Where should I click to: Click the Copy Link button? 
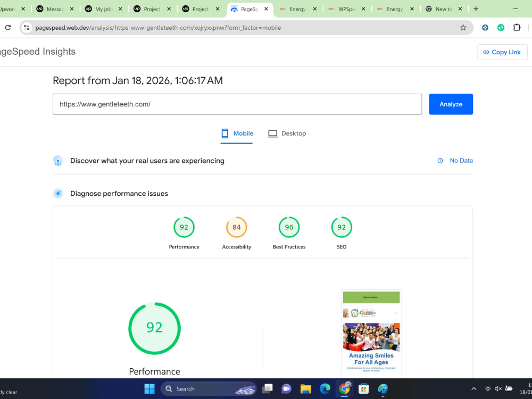pos(502,52)
